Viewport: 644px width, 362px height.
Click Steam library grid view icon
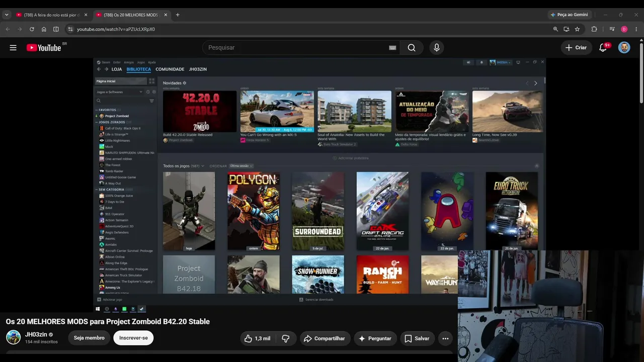click(x=151, y=81)
